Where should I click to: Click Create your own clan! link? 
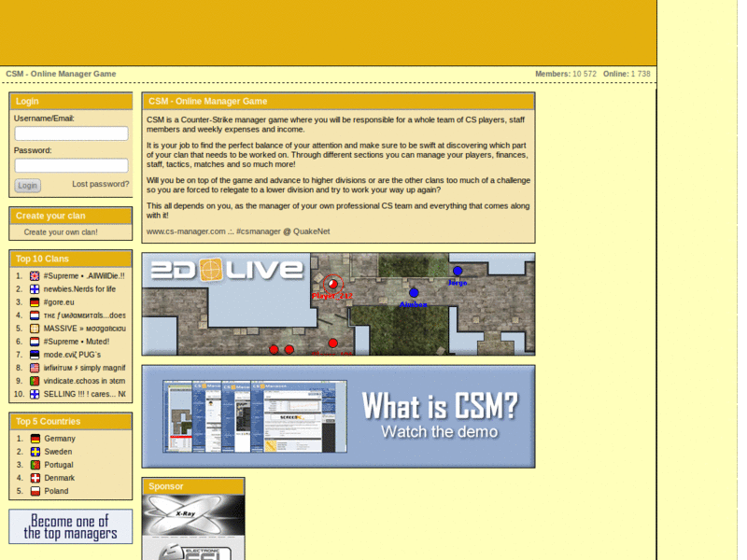tap(61, 231)
